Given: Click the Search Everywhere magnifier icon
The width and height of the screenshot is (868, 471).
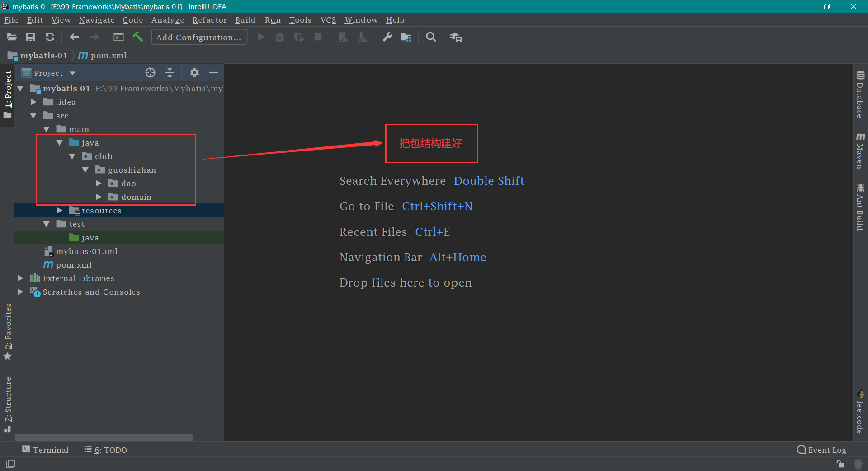Looking at the screenshot, I should [431, 37].
